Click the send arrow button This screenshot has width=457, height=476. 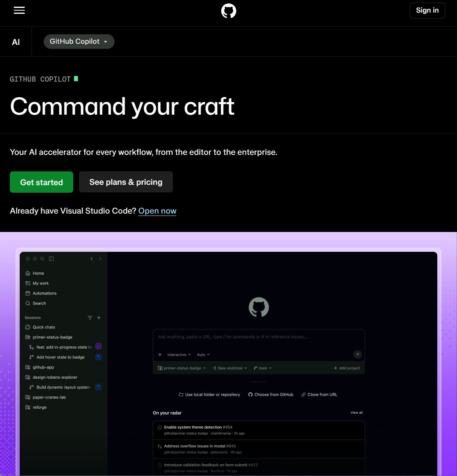[357, 355]
